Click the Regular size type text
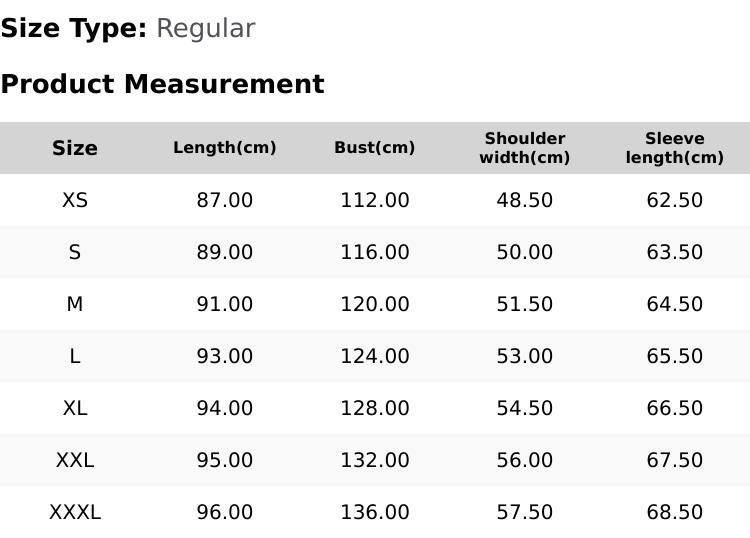 pyautogui.click(x=206, y=29)
